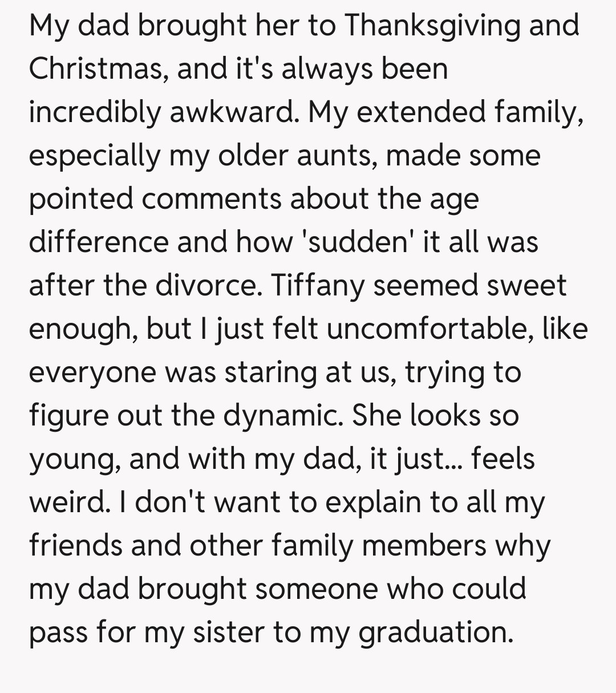The height and width of the screenshot is (693, 616).
Task: Click the word 'difference'
Action: pos(98,242)
